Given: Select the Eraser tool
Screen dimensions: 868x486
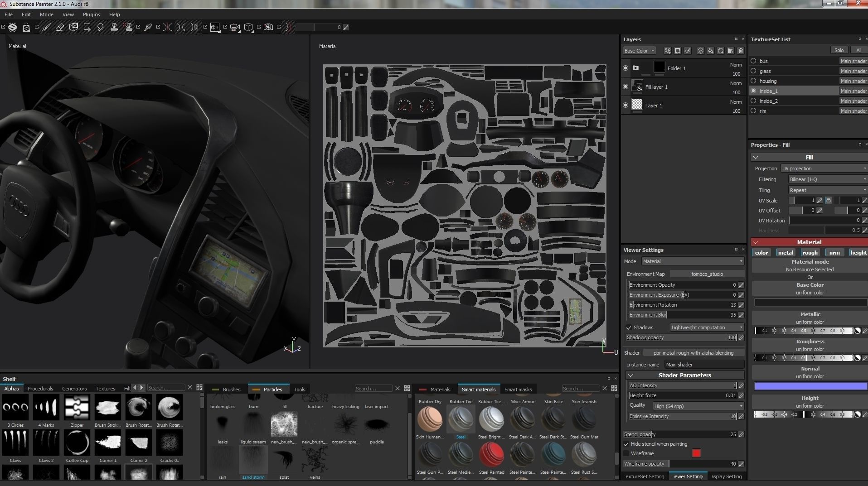Looking at the screenshot, I should tap(60, 27).
